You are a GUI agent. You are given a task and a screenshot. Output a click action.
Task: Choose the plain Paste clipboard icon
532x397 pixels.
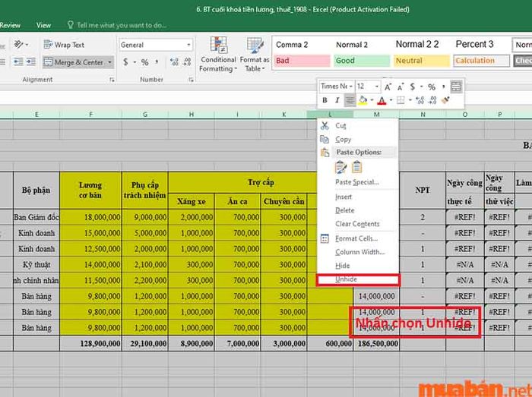point(356,167)
